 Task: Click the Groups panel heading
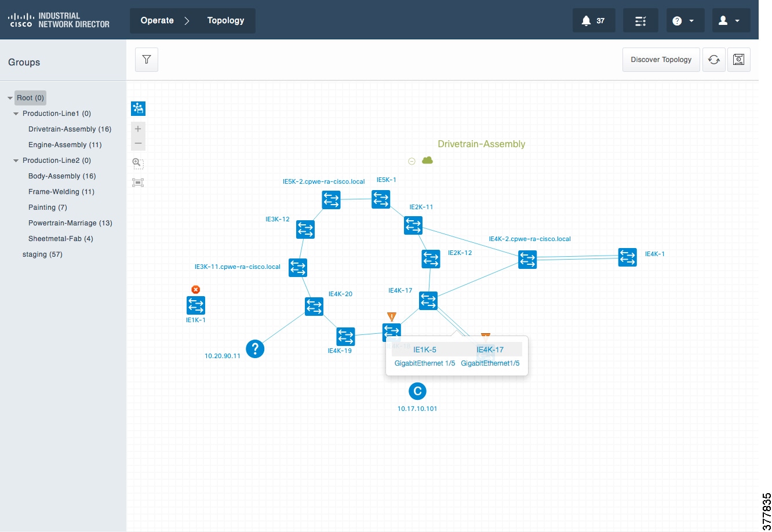24,63
